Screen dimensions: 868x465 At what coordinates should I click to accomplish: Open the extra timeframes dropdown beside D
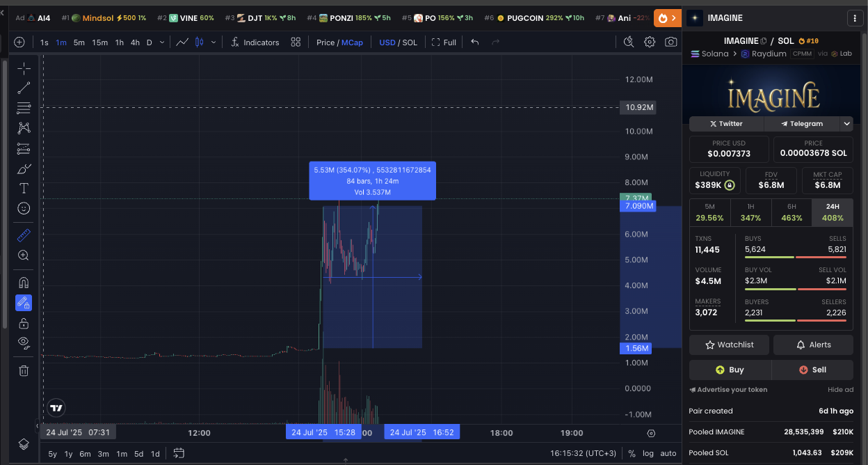pos(162,42)
